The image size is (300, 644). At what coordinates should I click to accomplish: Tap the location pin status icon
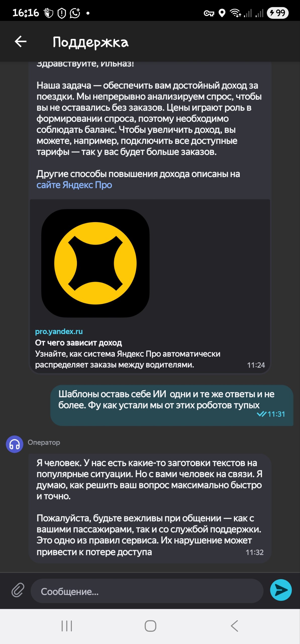point(222,13)
